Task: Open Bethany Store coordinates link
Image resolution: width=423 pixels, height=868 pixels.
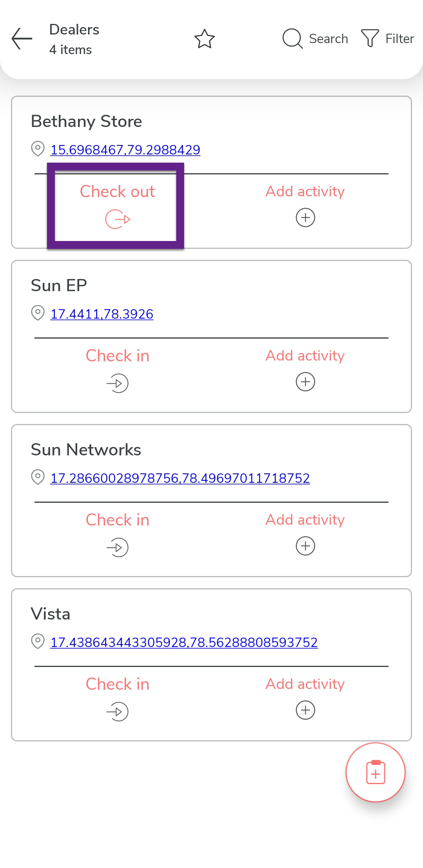Action: [x=125, y=150]
